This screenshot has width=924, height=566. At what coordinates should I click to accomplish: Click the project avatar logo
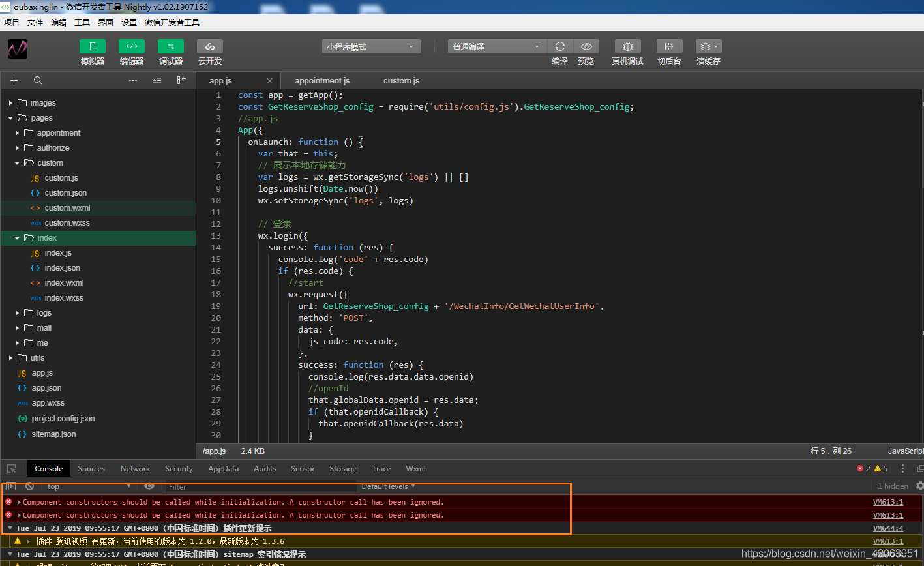coord(18,49)
